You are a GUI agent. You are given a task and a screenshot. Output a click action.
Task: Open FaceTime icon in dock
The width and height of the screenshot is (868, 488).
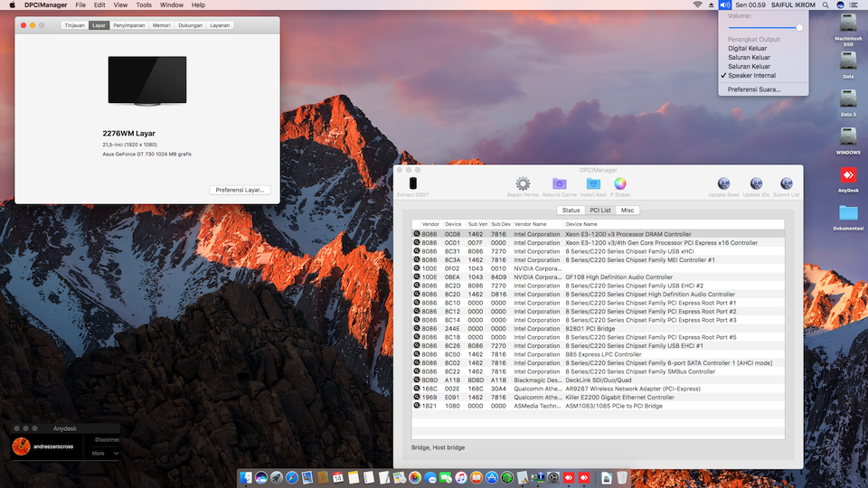tap(446, 477)
